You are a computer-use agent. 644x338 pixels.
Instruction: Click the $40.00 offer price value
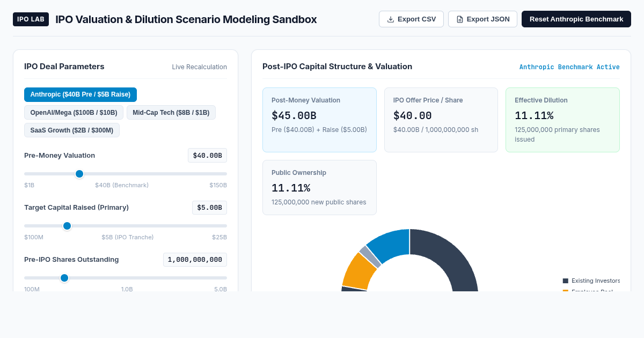pos(413,115)
